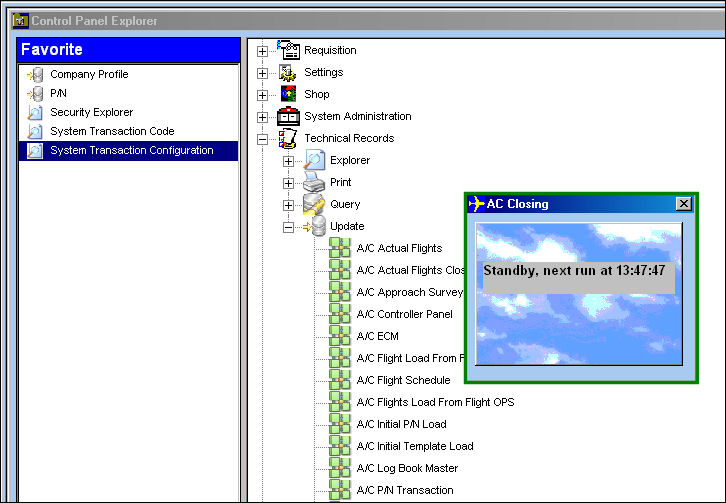Screen dimensions: 726x503
Task: Open Security Explorer from Favorites
Action: coord(92,112)
